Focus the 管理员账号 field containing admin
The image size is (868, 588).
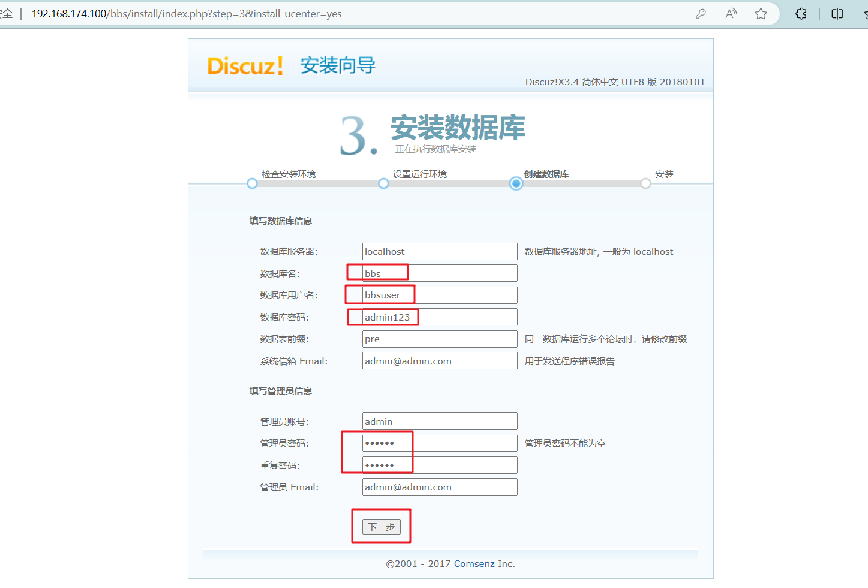tap(440, 421)
